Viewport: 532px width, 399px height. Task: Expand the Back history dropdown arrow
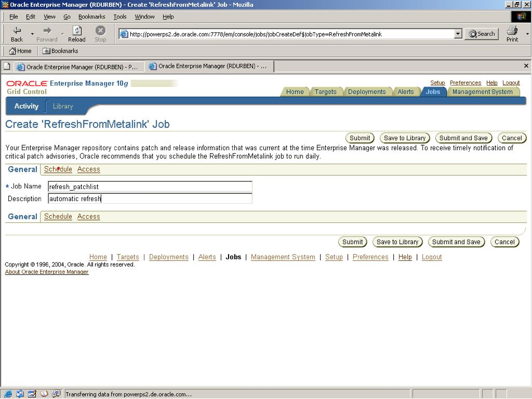(32, 34)
